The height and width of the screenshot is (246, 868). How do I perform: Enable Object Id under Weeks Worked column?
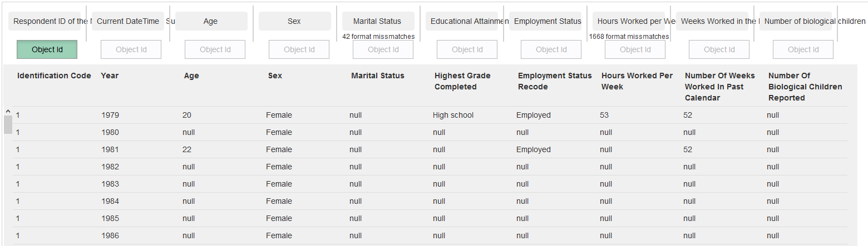(719, 49)
